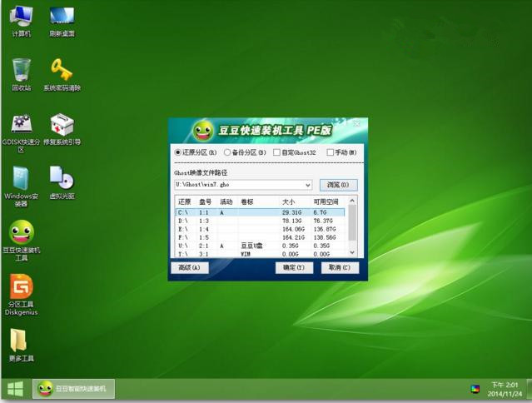
Task: Click the 取消(C) cancel button
Action: (x=340, y=267)
